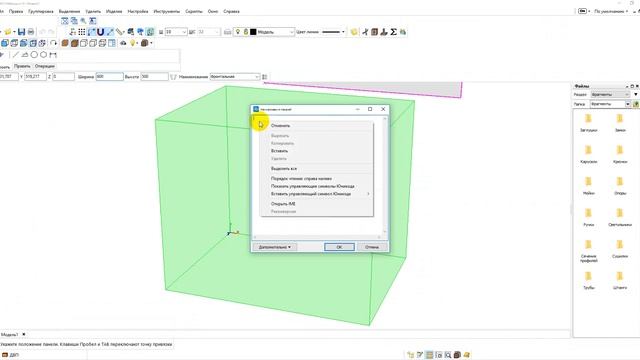Open the По умолчанию layout dropdown

click(x=611, y=11)
